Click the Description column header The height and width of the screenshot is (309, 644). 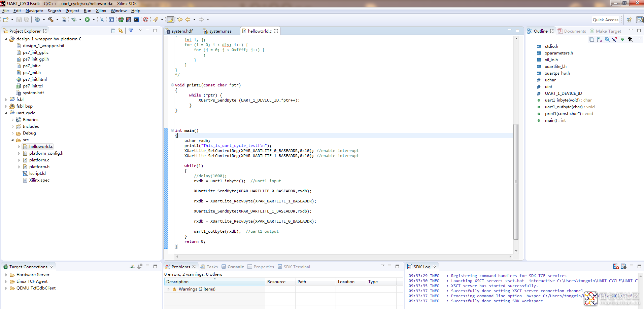(x=214, y=282)
